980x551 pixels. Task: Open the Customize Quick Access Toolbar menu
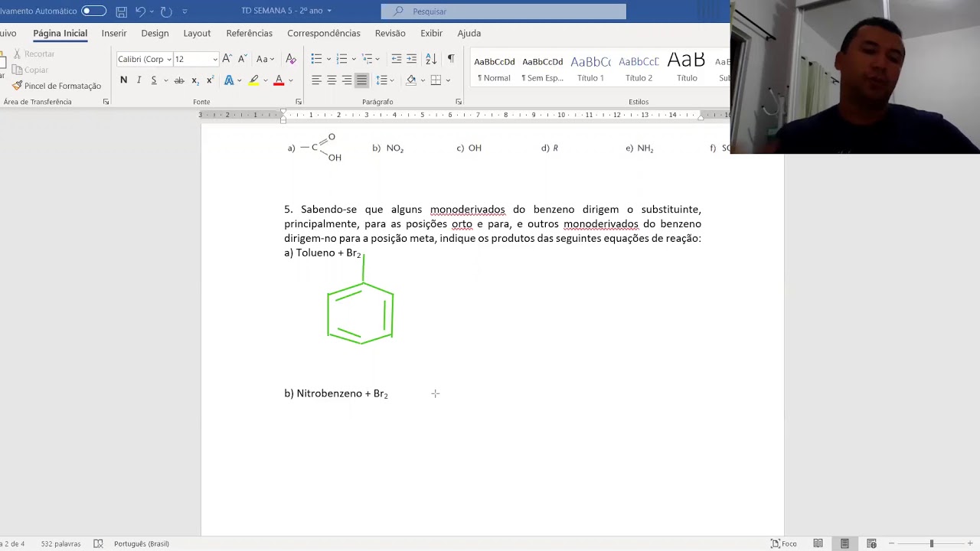point(185,11)
